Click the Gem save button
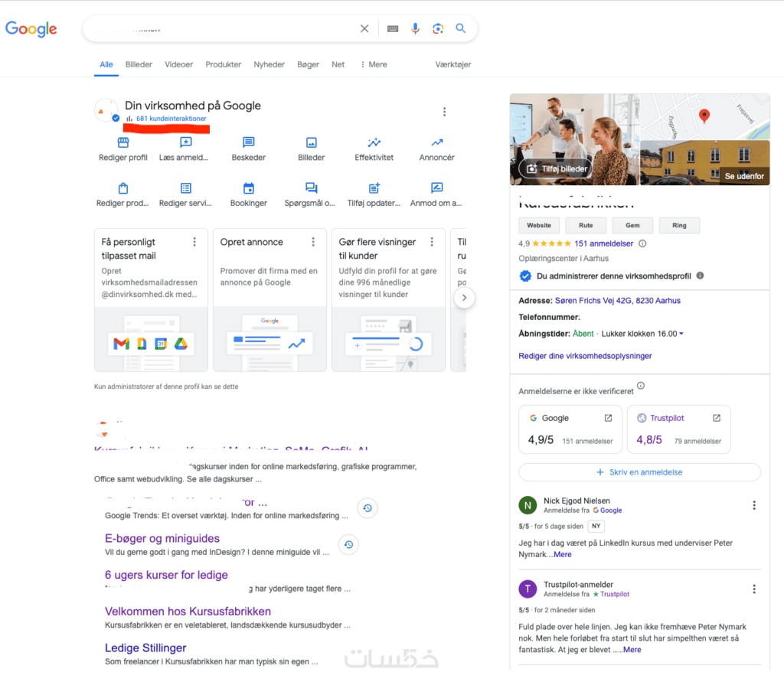Screen dimensions: 784x682 (632, 226)
